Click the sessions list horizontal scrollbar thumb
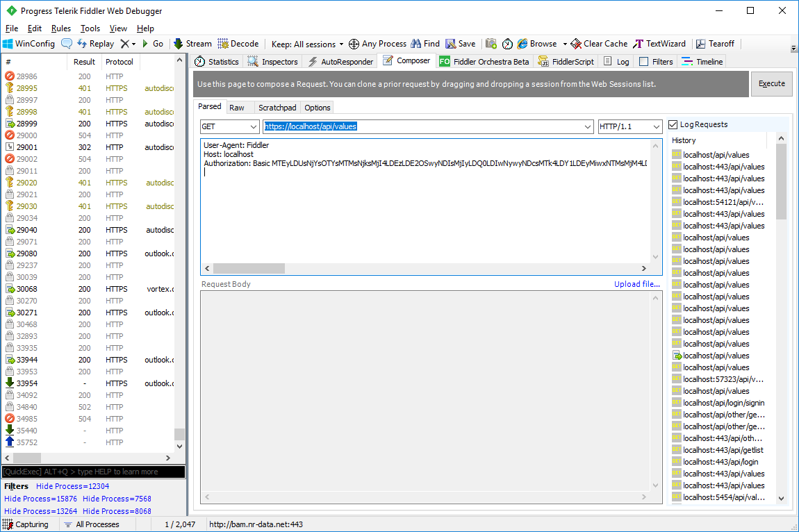 (27, 458)
